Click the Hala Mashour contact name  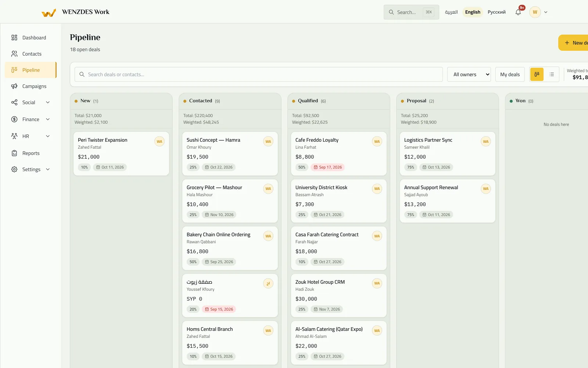tap(200, 195)
